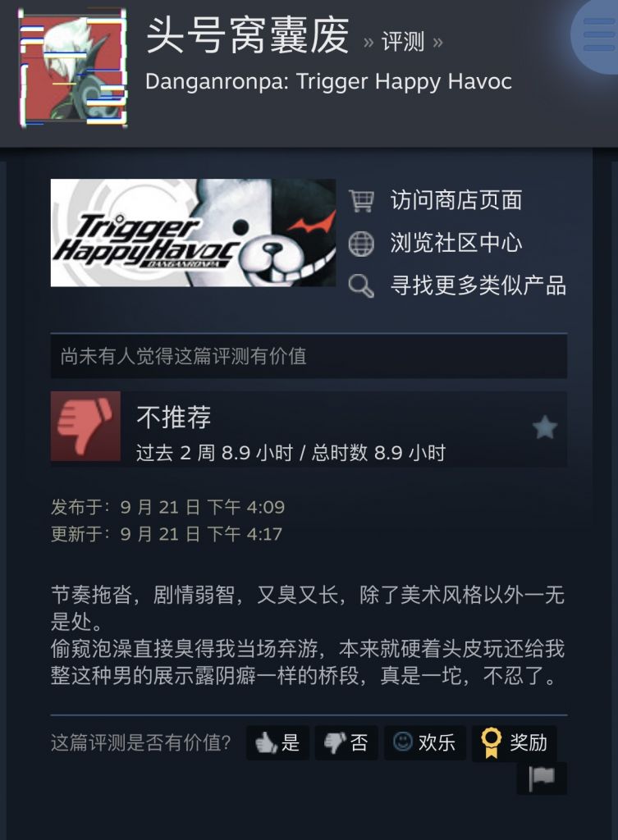Mark review as 欢乐 funny
618x840 pixels.
pos(424,742)
